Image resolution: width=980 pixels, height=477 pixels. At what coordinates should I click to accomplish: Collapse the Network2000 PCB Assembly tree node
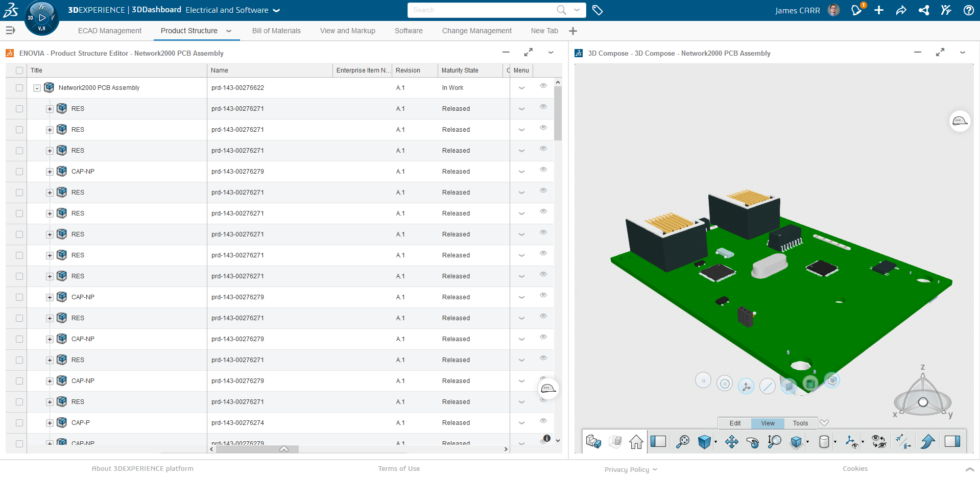click(37, 88)
